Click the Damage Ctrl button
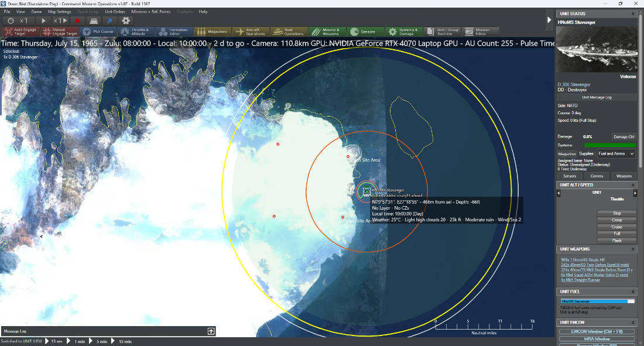Screen dimensions: 644x346 tap(624, 137)
